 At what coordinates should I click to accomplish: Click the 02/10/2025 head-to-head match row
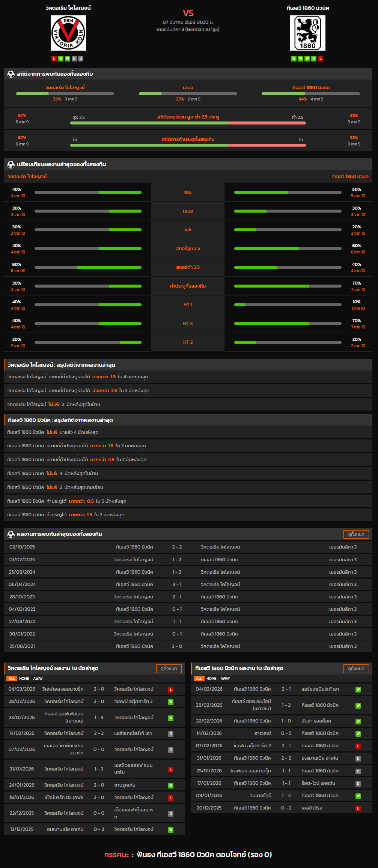[x=188, y=547]
